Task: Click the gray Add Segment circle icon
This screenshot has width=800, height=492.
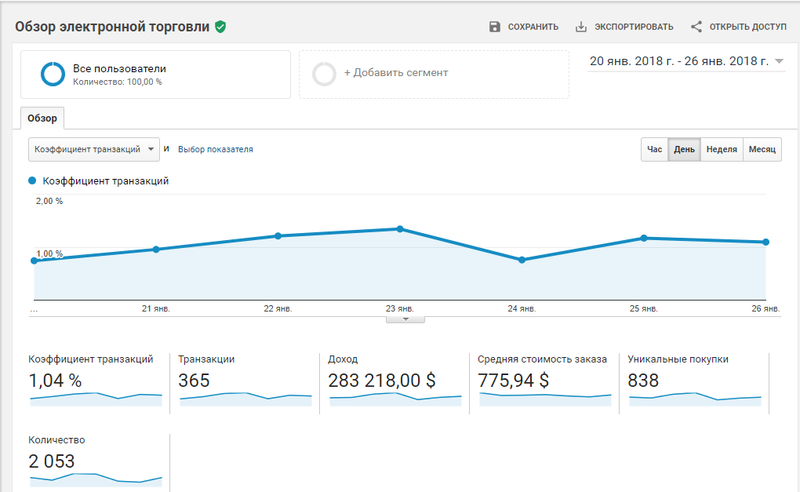Action: [324, 74]
